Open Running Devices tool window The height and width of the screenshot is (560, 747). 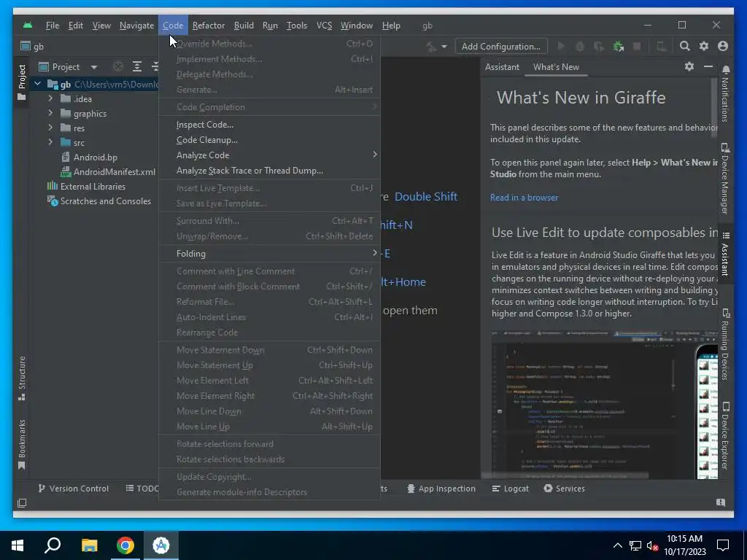(725, 344)
